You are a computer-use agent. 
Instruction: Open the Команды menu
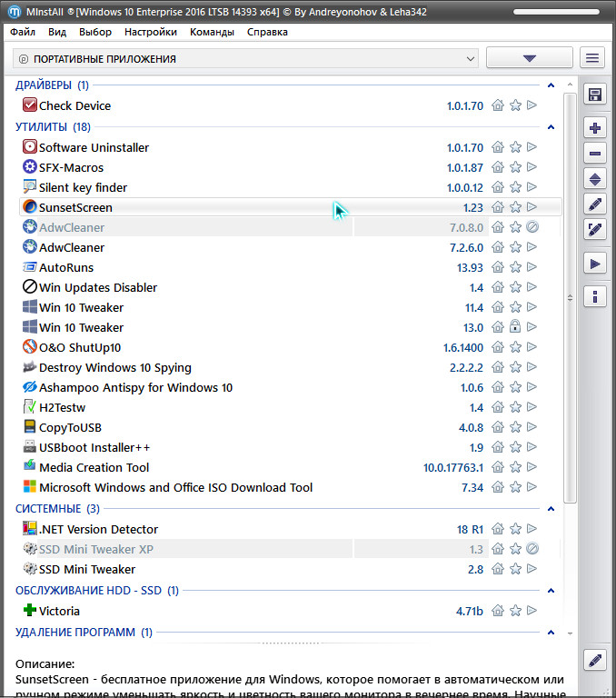click(x=212, y=32)
